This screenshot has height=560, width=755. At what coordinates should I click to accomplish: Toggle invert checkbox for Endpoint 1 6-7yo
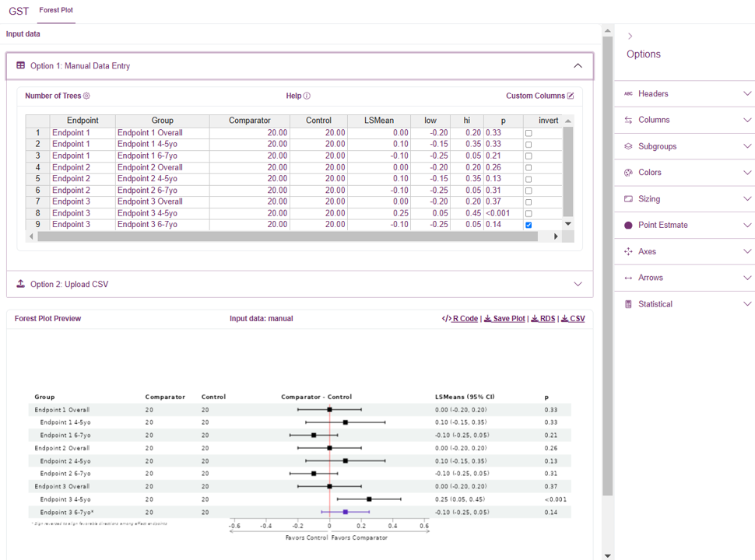click(528, 156)
